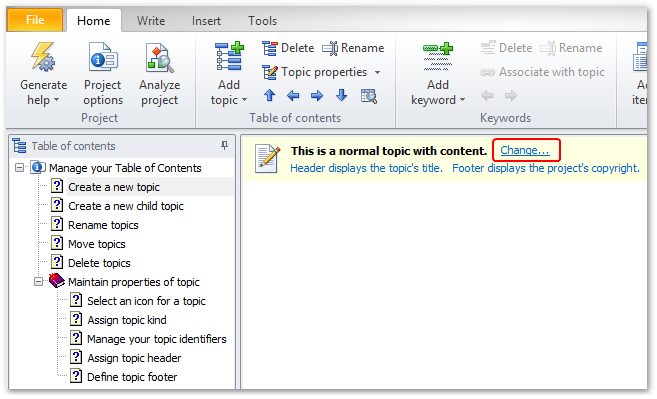Select the Assign topic kind item
Viewport: 657px width, 399px height.
[127, 320]
